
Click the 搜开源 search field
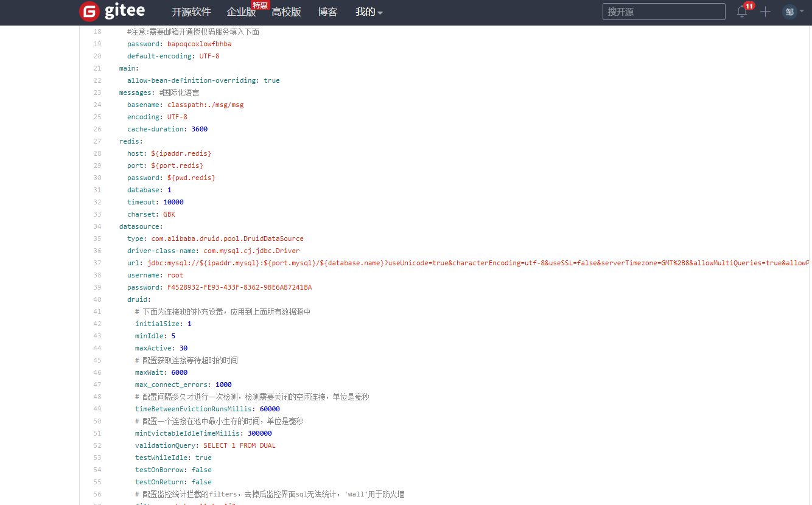pyautogui.click(x=663, y=12)
